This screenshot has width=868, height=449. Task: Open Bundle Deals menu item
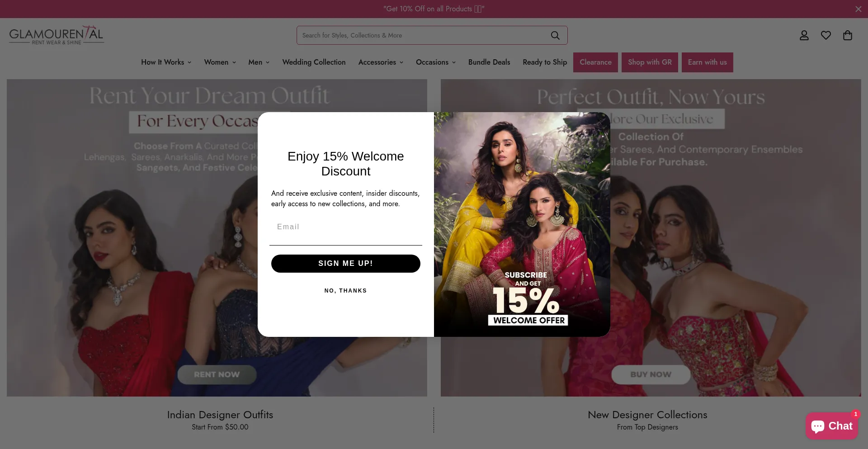tap(489, 62)
